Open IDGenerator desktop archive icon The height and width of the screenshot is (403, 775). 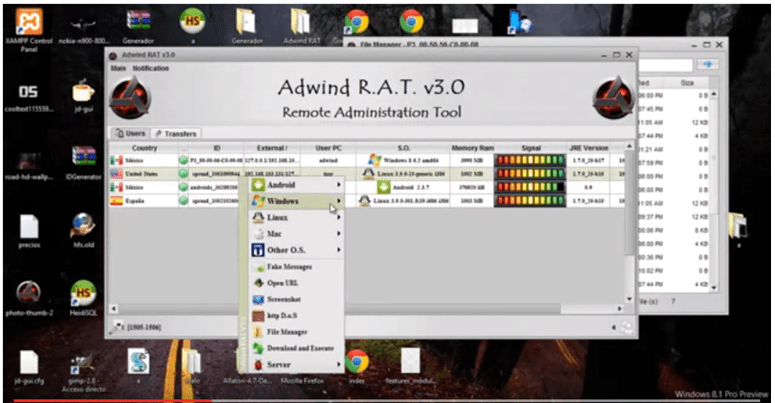tap(84, 163)
